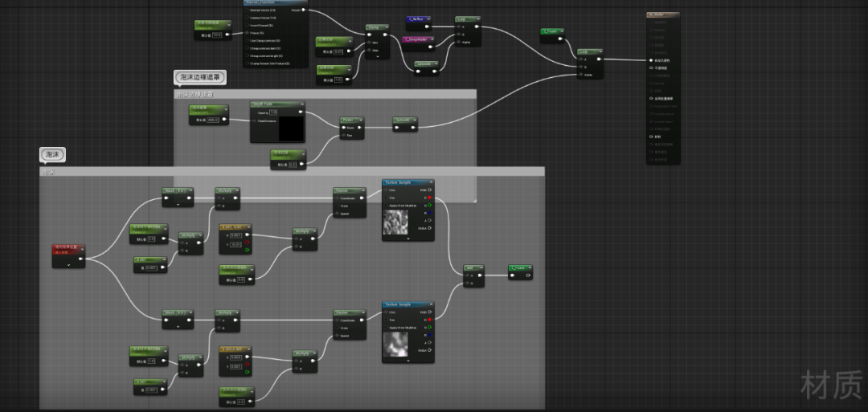Click the Max input pin of Clamp node
The height and width of the screenshot is (412, 868).
pyautogui.click(x=369, y=51)
